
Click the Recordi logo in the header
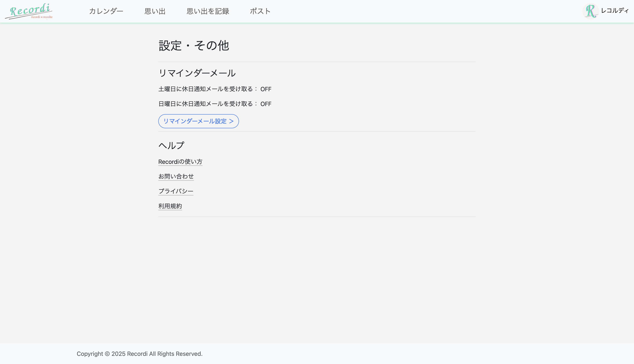[29, 11]
